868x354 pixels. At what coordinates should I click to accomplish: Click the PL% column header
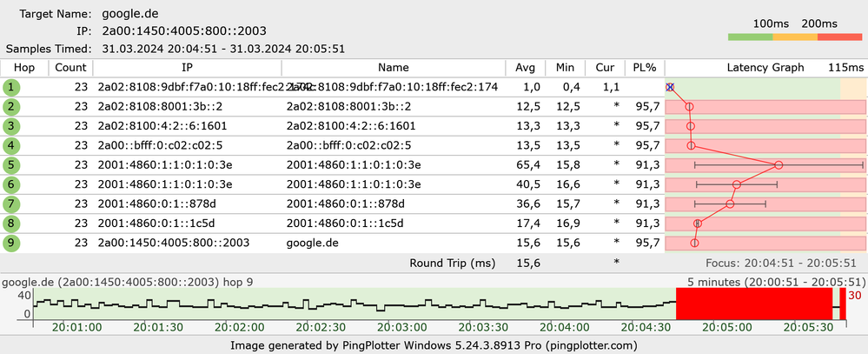643,68
